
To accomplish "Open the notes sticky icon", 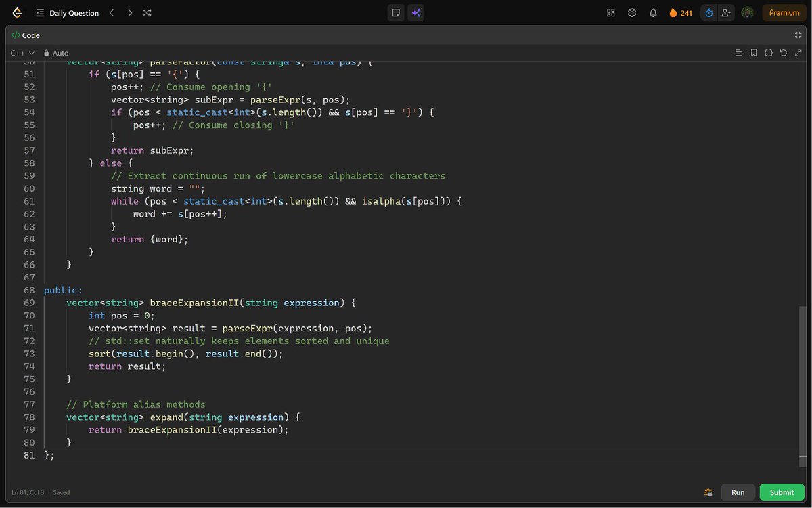I will pos(396,13).
